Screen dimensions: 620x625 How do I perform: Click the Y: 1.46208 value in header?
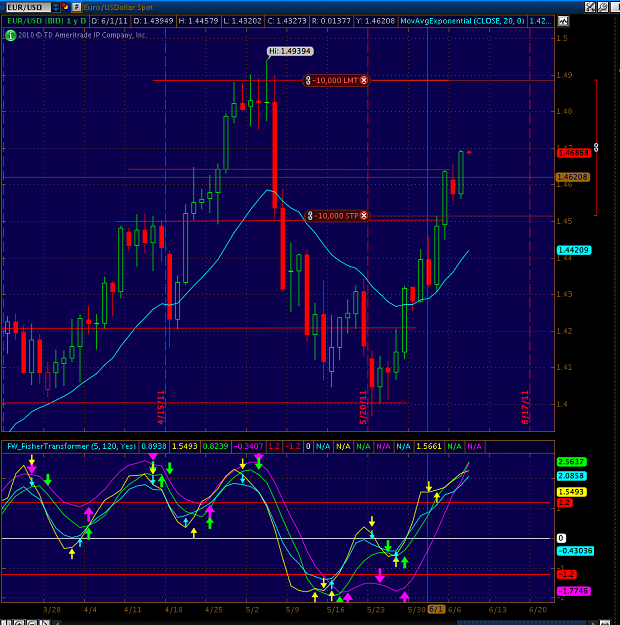pyautogui.click(x=375, y=21)
